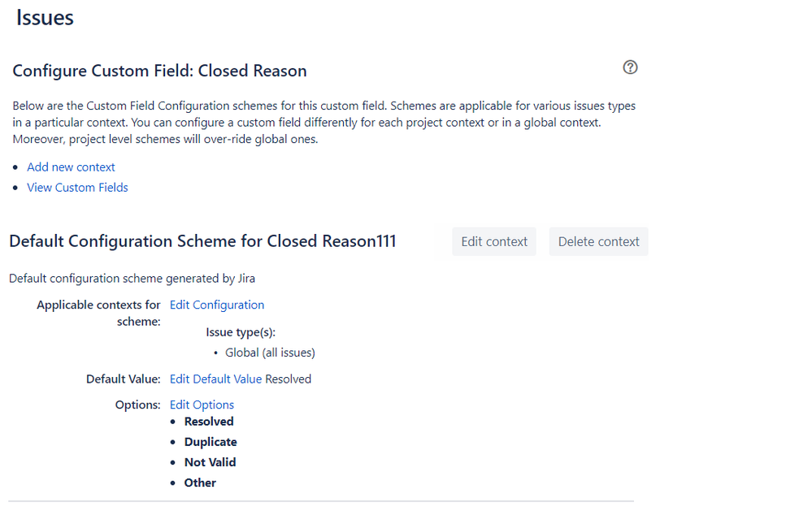Select the bold Resolved option in list

point(209,422)
